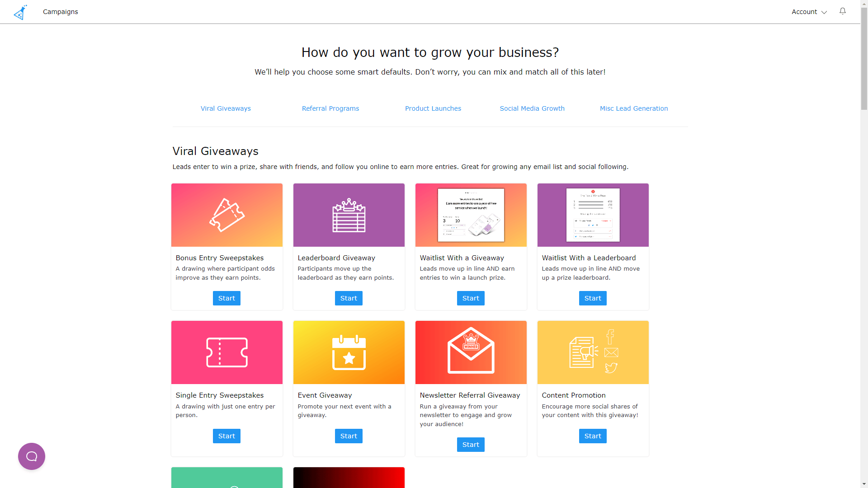Viewport: 868px width, 488px height.
Task: Click the Single Entry Sweepstakes ticket icon
Action: click(226, 352)
